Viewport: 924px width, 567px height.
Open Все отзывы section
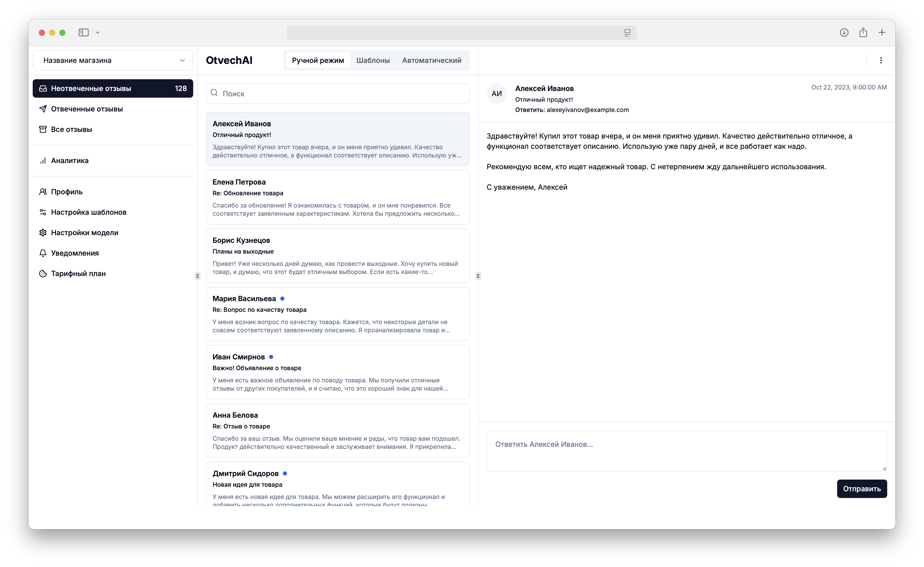pos(113,129)
